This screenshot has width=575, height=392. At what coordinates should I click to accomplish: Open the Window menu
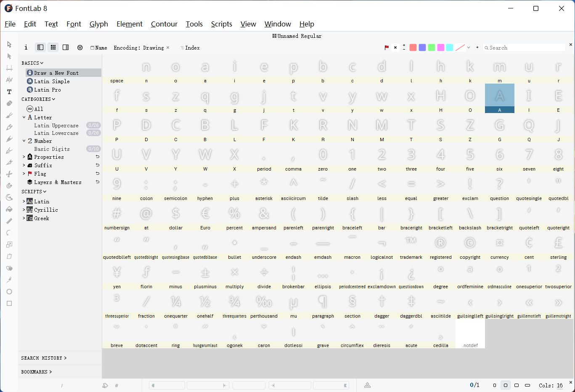[278, 24]
